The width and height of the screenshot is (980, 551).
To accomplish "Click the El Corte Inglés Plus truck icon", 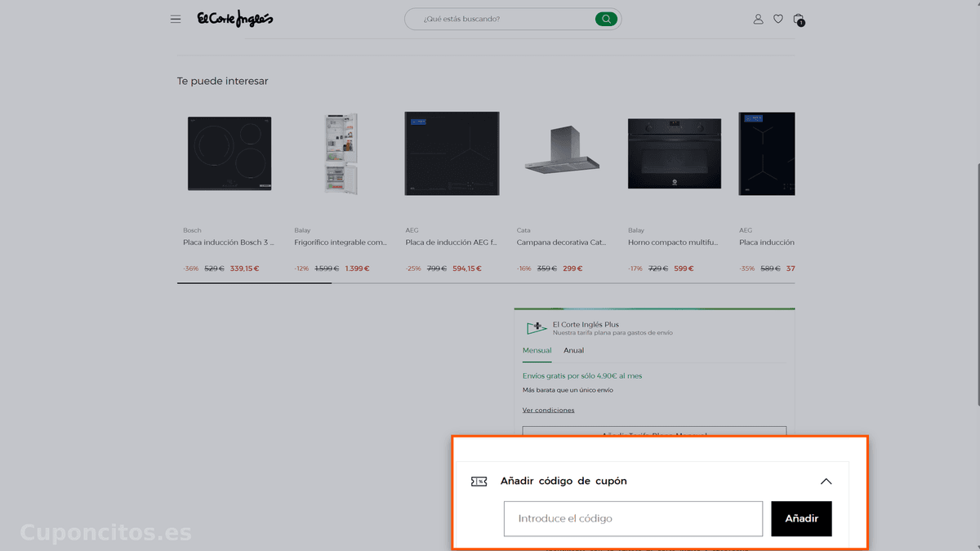I will 537,328.
